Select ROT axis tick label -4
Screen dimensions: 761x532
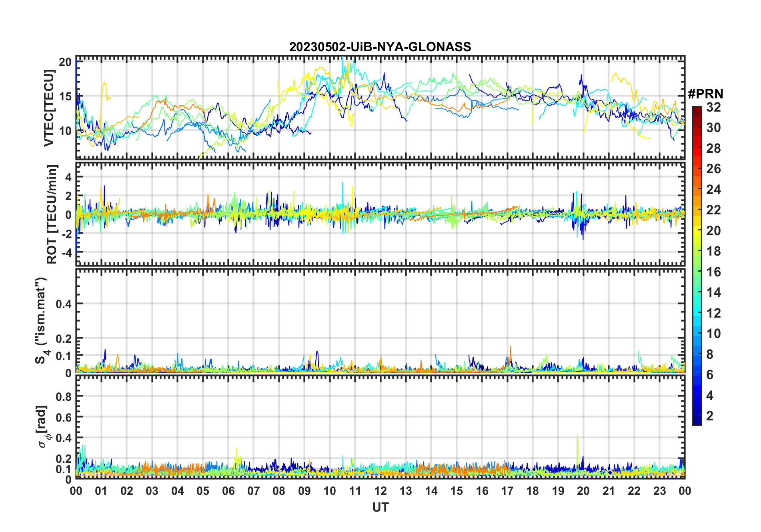pos(66,253)
